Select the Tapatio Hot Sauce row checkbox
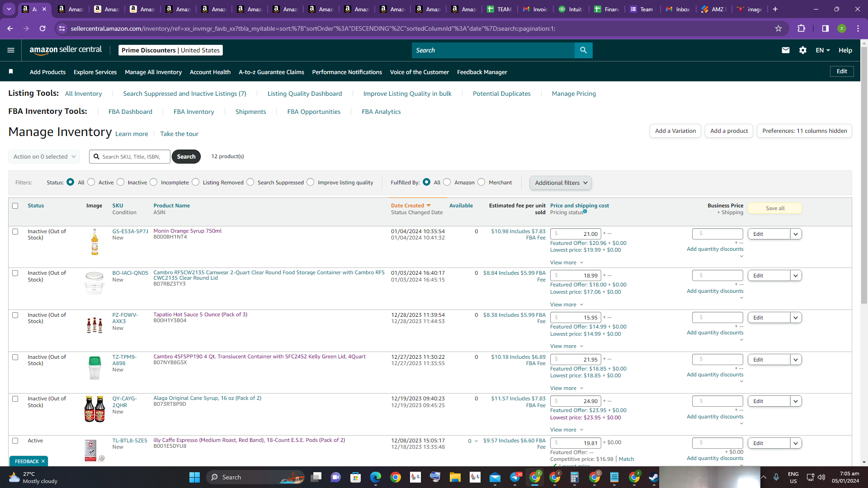The image size is (868, 488). coord(15,315)
